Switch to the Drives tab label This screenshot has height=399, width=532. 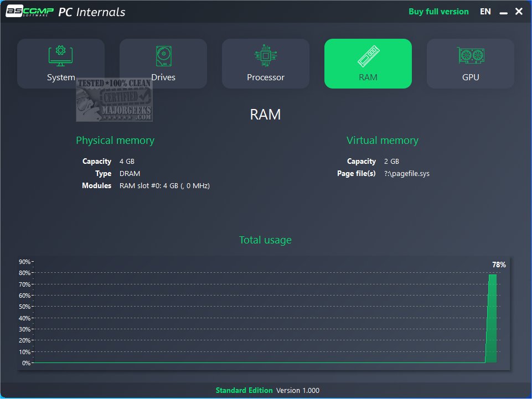coord(163,77)
